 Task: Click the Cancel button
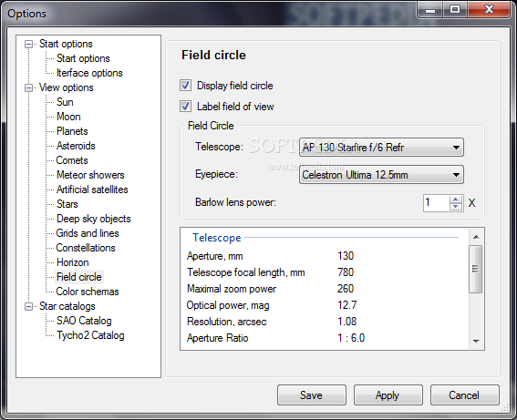[x=464, y=395]
